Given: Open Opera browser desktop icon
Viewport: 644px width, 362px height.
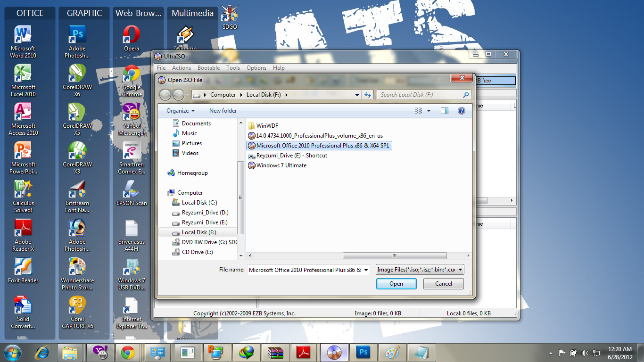Looking at the screenshot, I should [x=132, y=38].
